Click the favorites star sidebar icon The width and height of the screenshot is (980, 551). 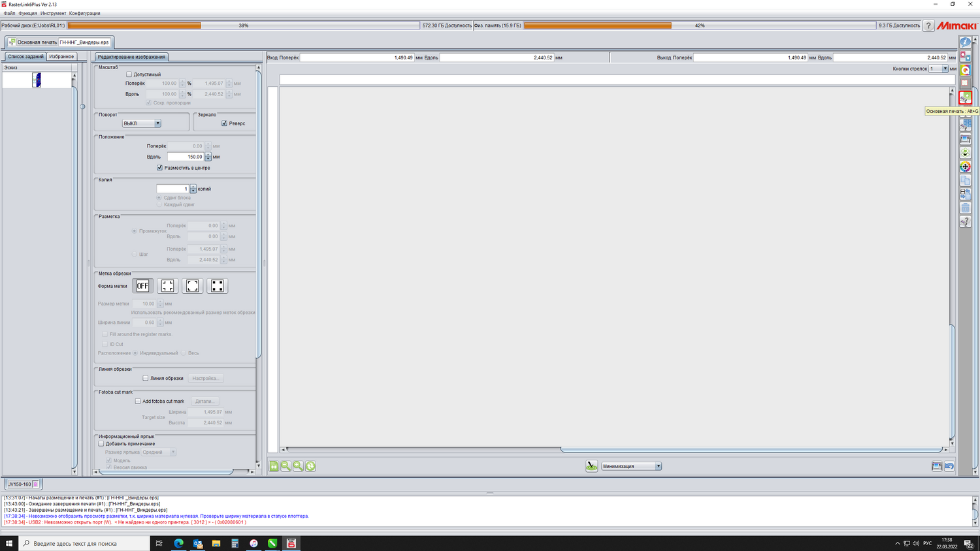coord(965,56)
